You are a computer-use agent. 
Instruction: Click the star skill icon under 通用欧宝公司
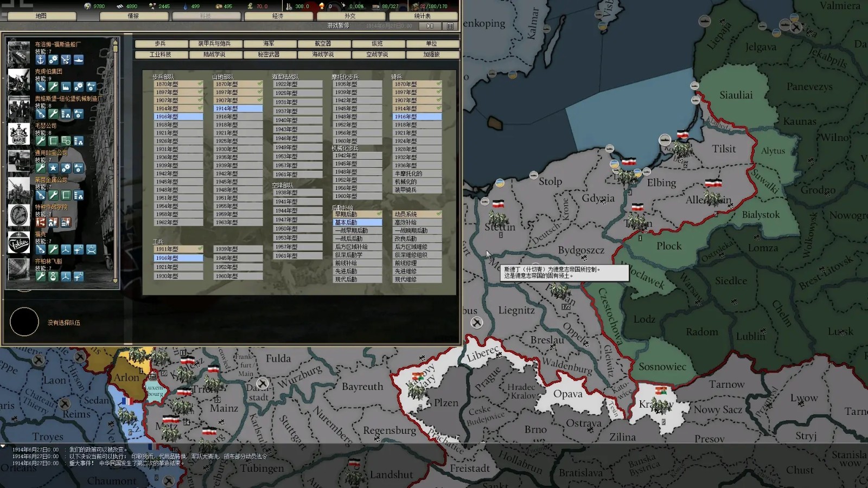(x=53, y=168)
